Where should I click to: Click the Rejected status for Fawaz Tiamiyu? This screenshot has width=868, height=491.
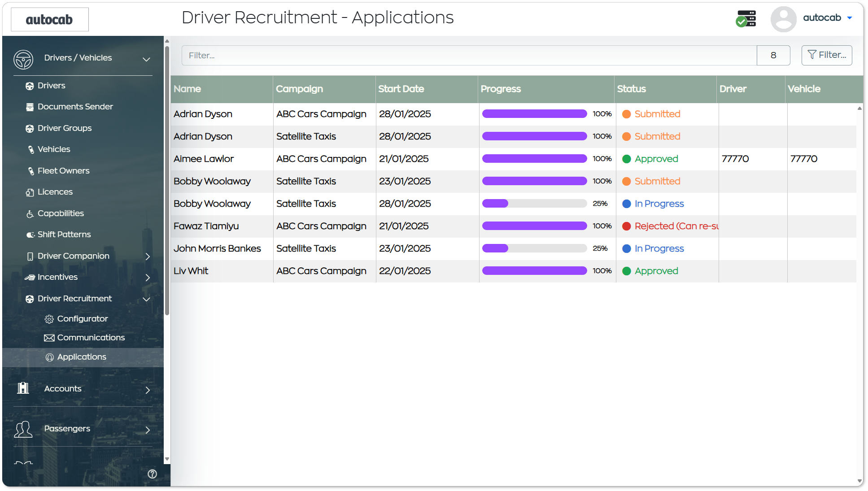pos(671,226)
